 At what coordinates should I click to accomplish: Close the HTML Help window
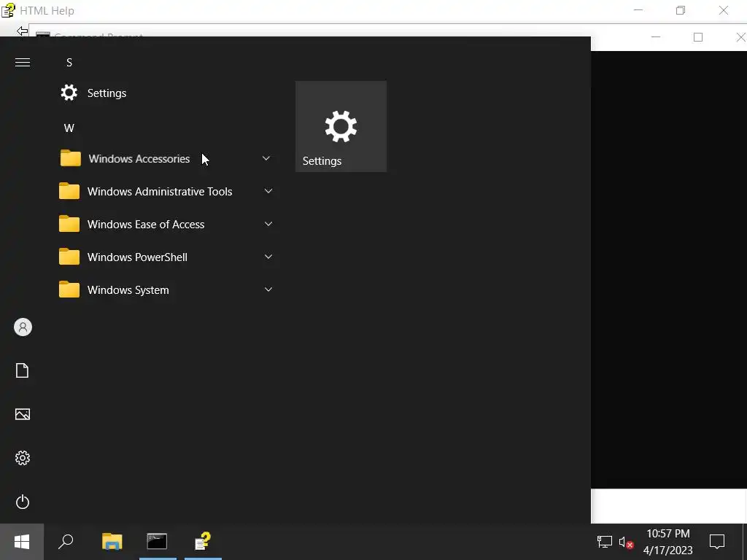[723, 10]
